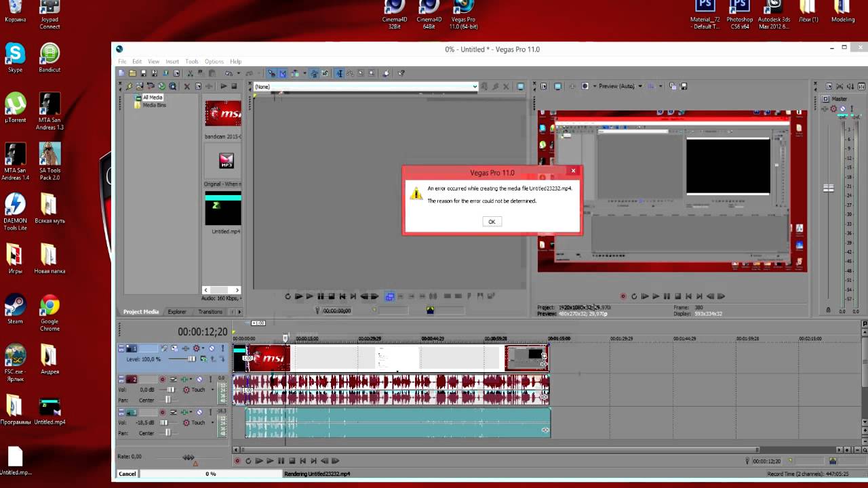868x488 pixels.
Task: Click Video Preview on External Monitor icon
Action: coord(557,86)
